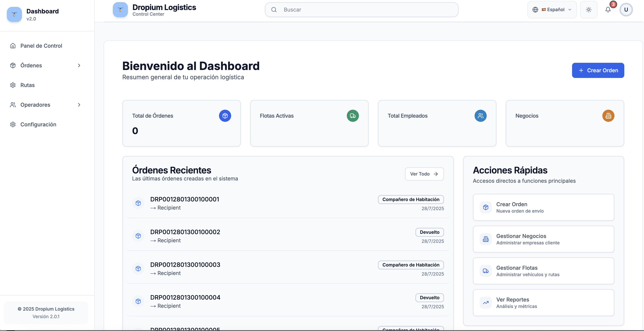Image resolution: width=644 pixels, height=331 pixels.
Task: Click the Negocios building icon
Action: coord(608,116)
